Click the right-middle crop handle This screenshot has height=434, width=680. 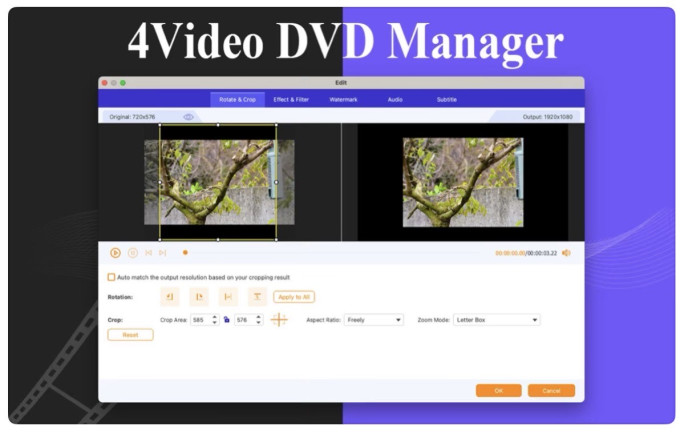click(276, 182)
